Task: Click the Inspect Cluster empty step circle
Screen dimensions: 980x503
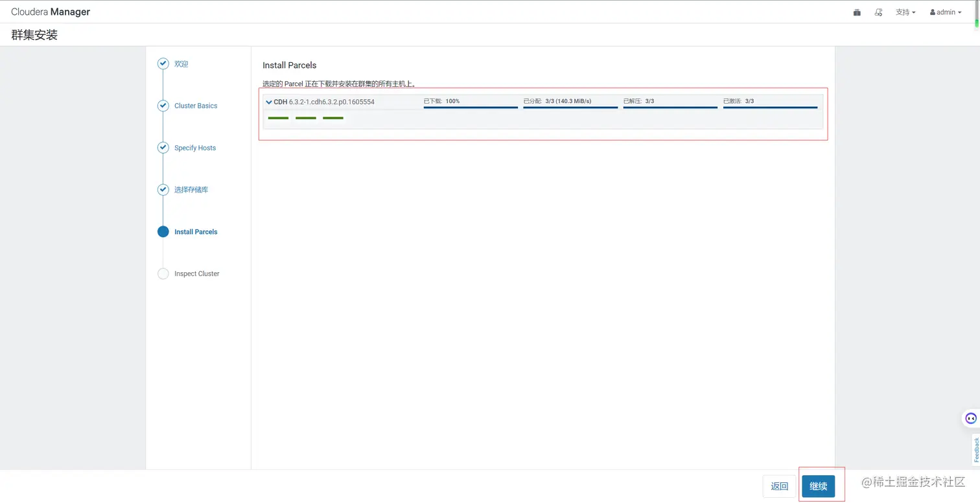Action: [163, 274]
